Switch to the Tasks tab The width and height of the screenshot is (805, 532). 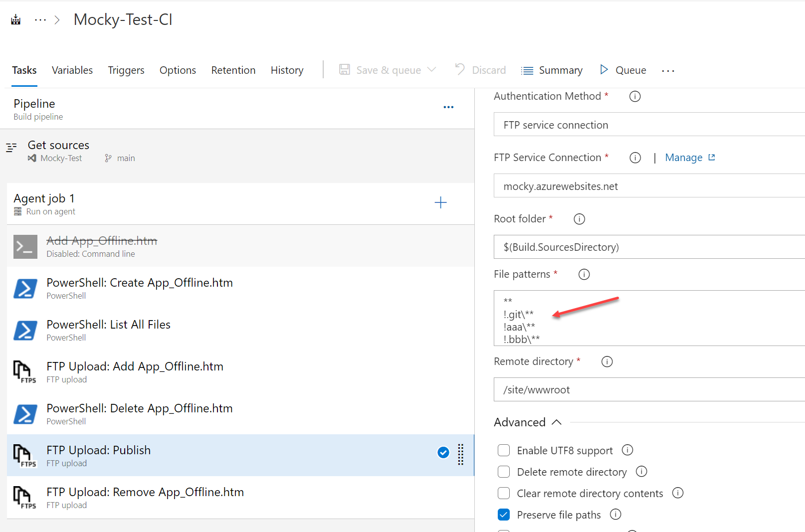pos(24,70)
